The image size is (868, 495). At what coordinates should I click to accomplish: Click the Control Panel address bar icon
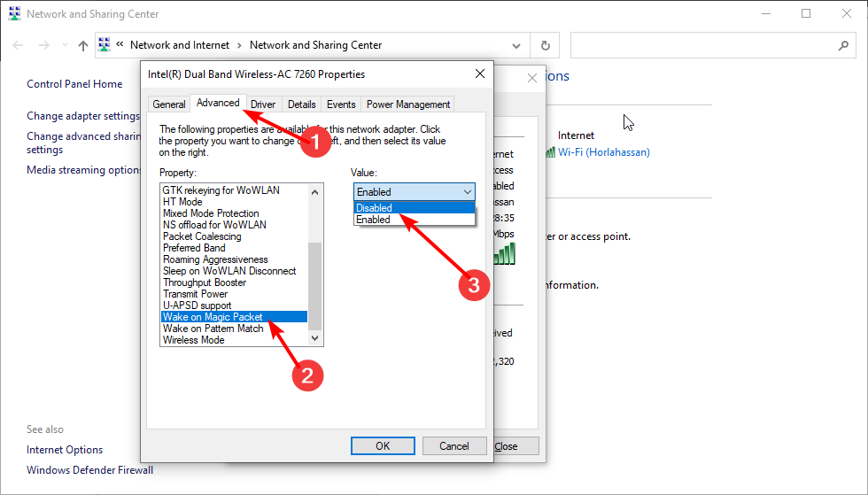(x=105, y=45)
